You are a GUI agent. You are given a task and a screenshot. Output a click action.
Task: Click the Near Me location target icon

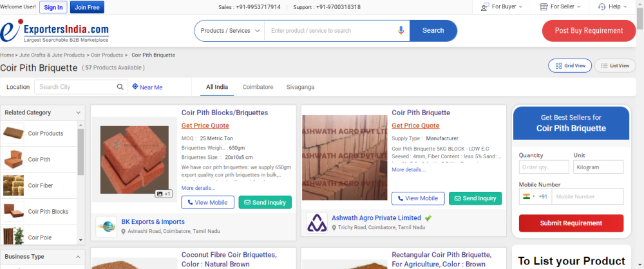click(x=135, y=87)
